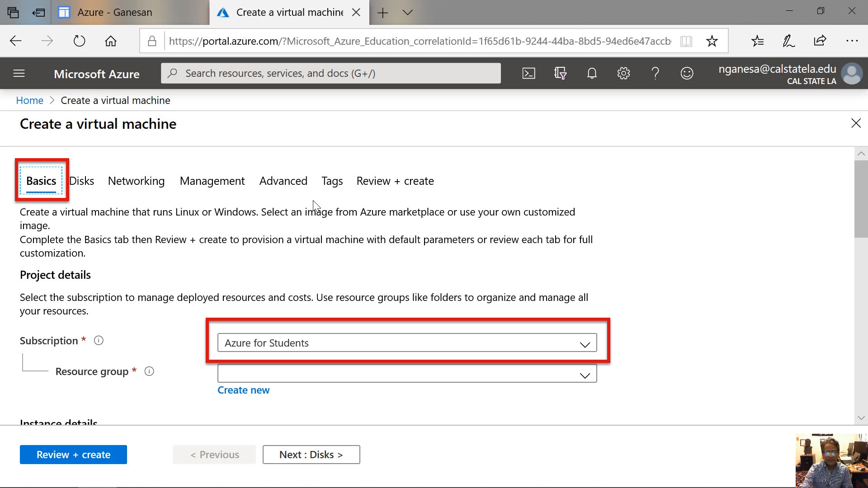Screen dimensions: 868x488
Task: Click the vertical scrollbar thumb
Action: tap(861, 199)
